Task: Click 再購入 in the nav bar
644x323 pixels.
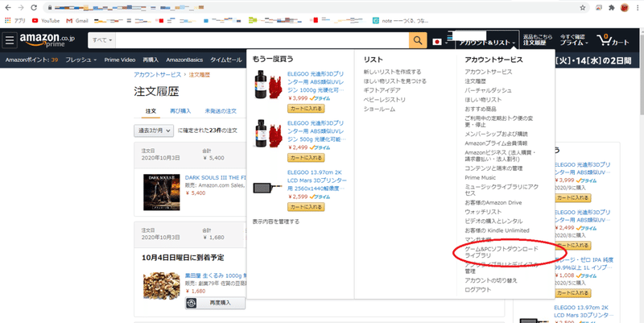Action: (x=151, y=60)
